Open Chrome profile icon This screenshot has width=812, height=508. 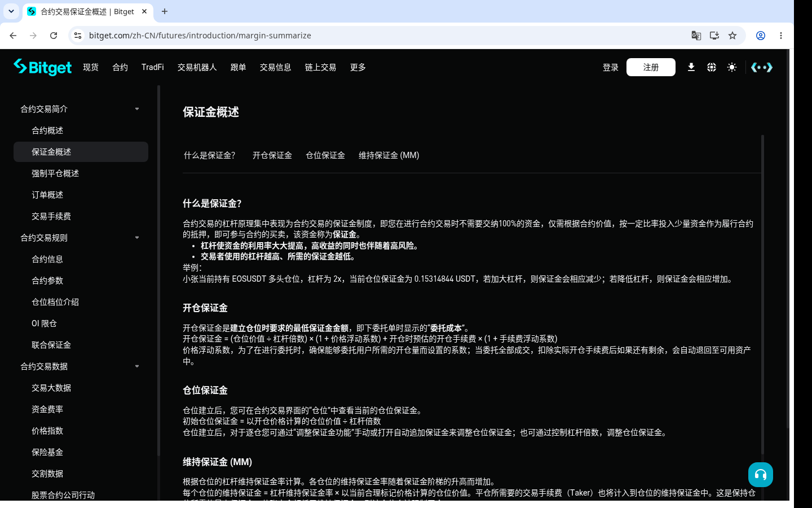click(x=761, y=36)
